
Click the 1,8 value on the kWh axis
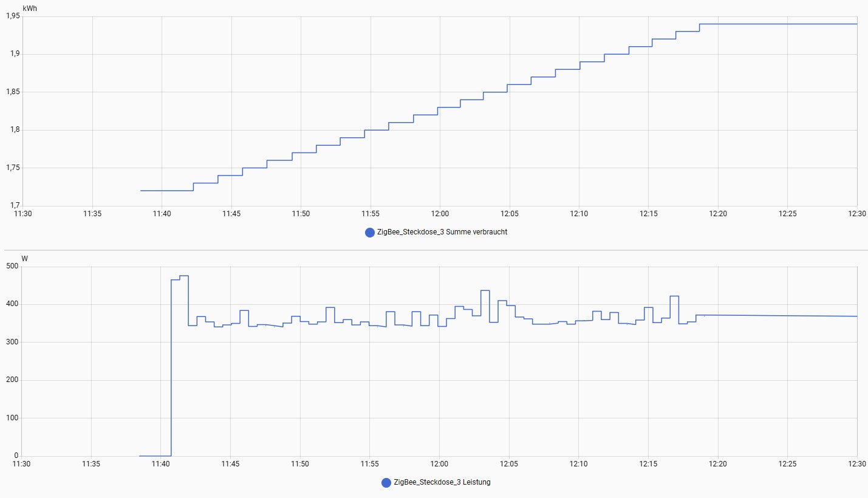click(15, 130)
